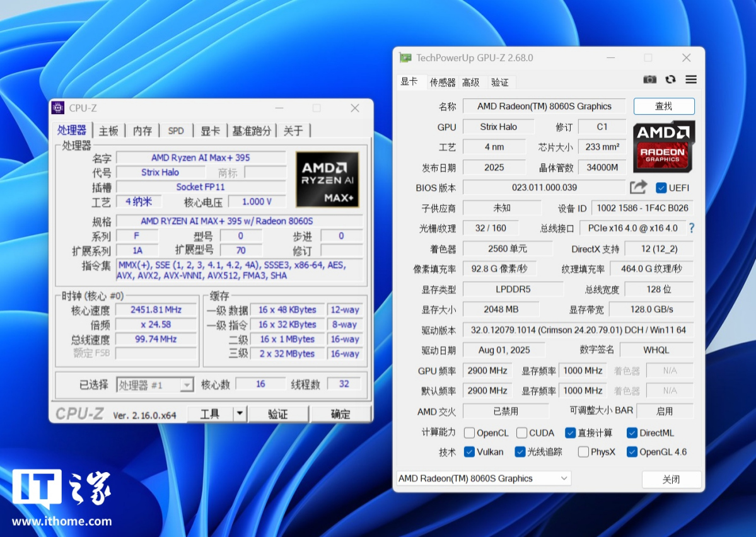The height and width of the screenshot is (537, 756).
Task: Open the 工具 button dropdown arrow
Action: point(240,414)
